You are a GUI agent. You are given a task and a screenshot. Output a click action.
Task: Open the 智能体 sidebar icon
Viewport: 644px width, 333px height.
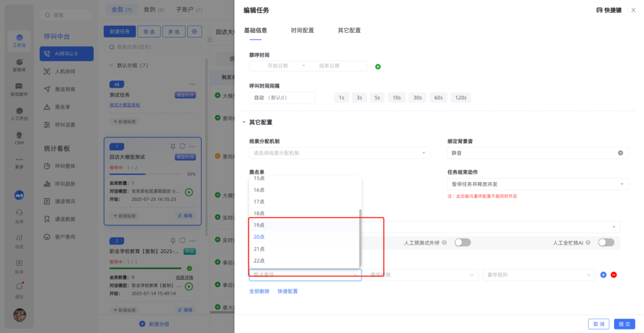[20, 65]
